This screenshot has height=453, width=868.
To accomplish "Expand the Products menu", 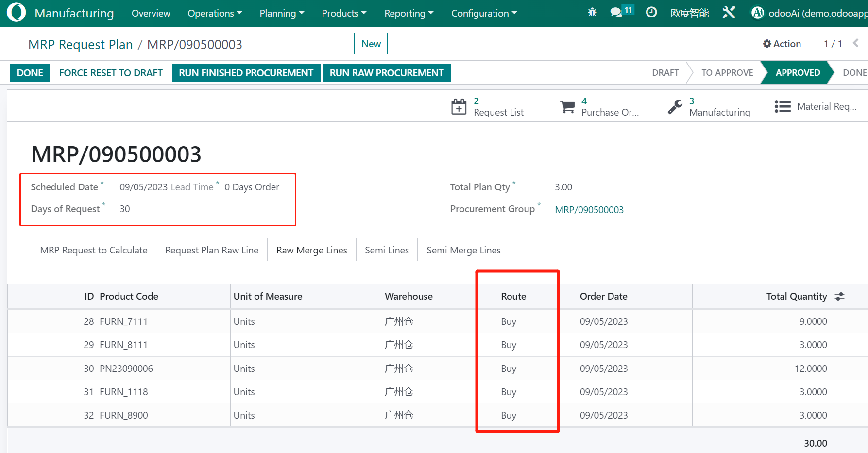I will 344,13.
